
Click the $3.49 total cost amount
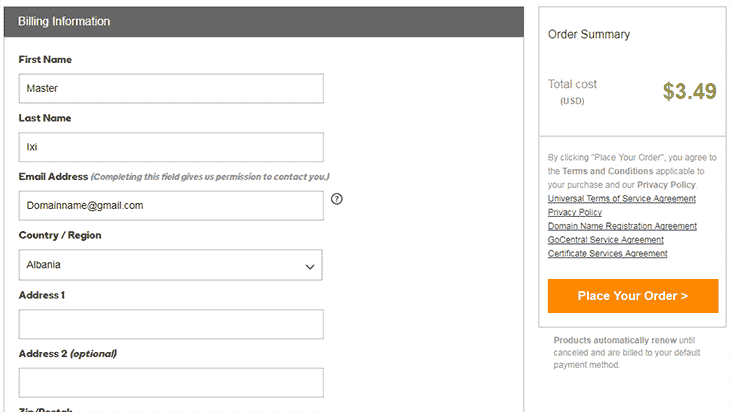pos(689,91)
